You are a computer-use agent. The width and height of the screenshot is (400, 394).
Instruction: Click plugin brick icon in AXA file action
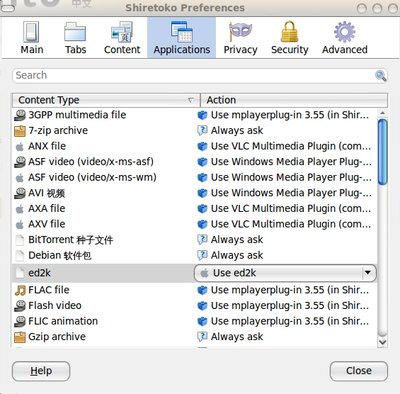tap(202, 209)
